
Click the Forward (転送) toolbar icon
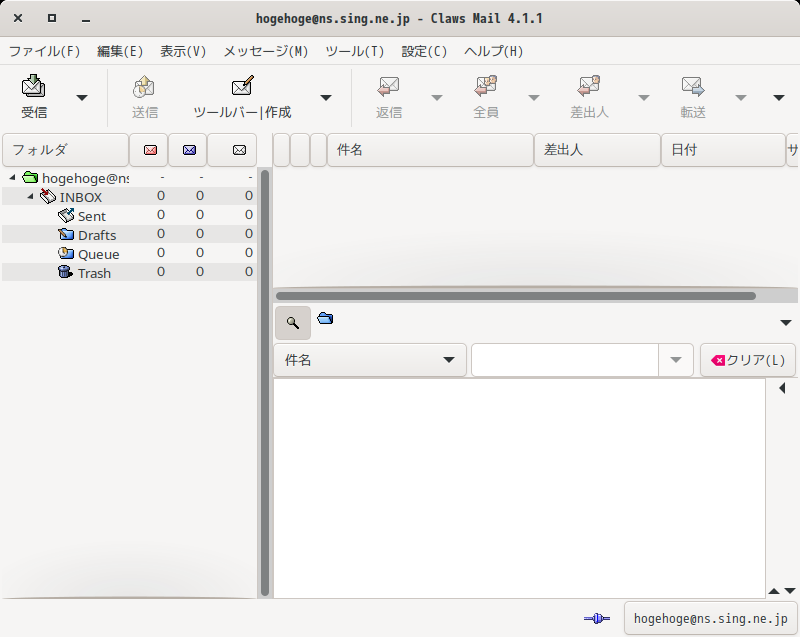pyautogui.click(x=693, y=97)
